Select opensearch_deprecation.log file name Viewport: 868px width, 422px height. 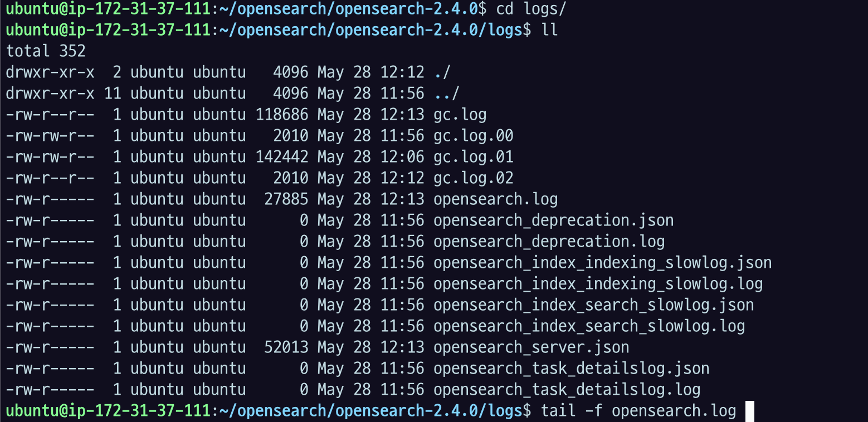(549, 242)
